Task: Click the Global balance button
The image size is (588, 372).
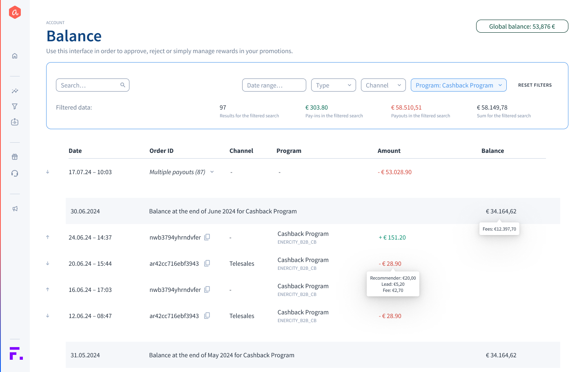Action: tap(522, 26)
